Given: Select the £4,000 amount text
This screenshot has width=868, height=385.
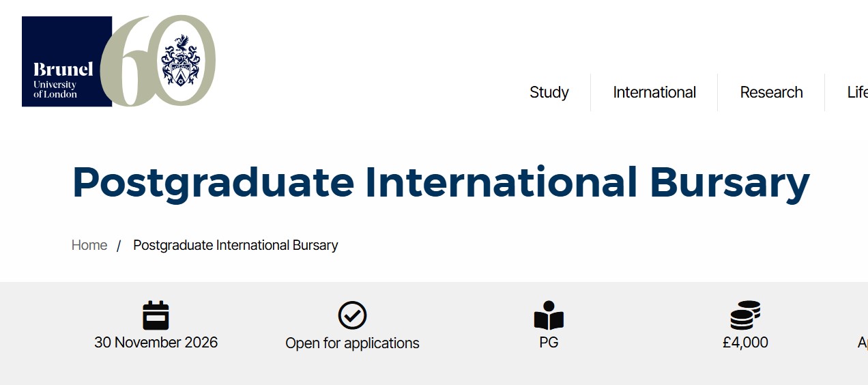Looking at the screenshot, I should 745,343.
